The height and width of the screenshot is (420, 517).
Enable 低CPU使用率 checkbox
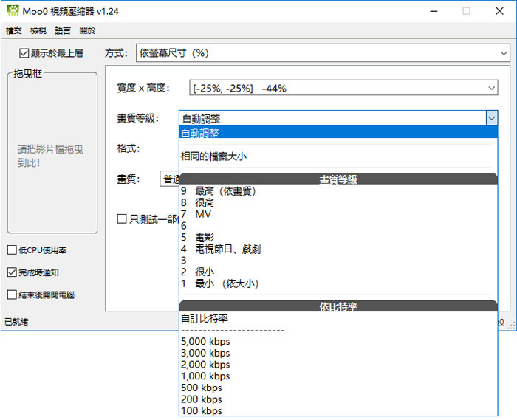tap(12, 249)
